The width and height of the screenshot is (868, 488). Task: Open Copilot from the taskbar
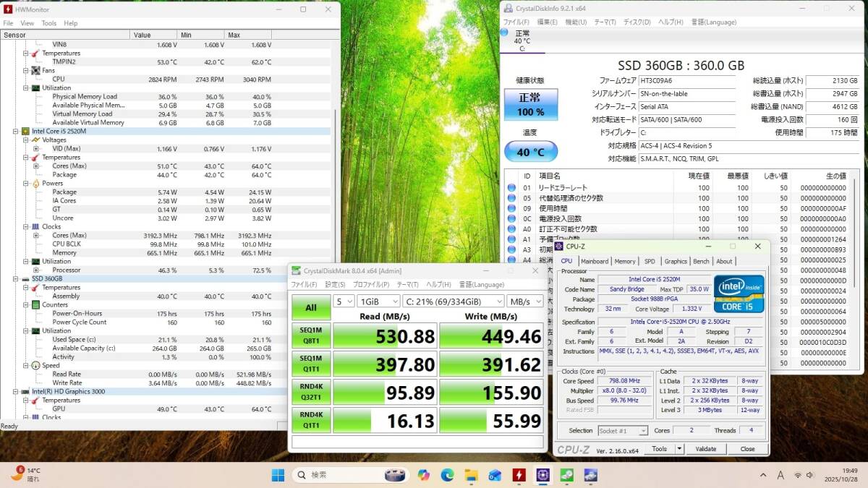[423, 475]
